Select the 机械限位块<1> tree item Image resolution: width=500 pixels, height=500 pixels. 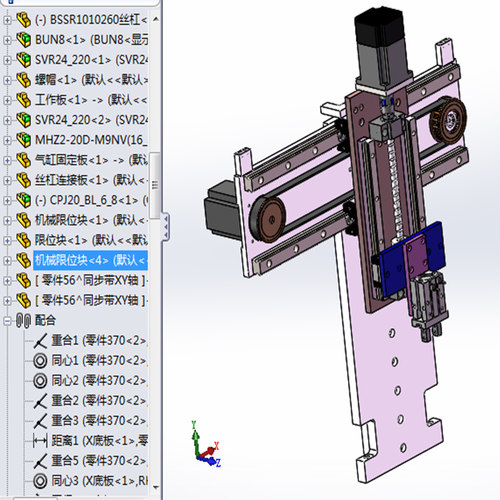(x=91, y=220)
